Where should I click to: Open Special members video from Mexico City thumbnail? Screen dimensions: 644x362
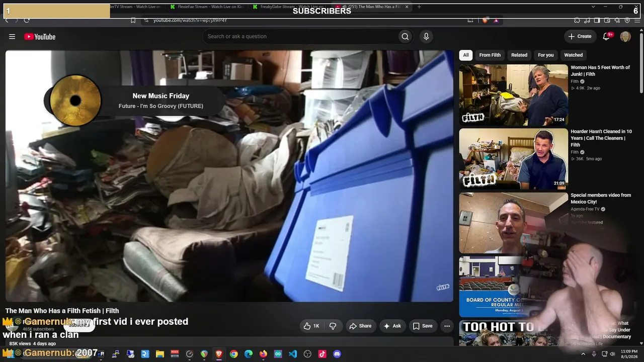coord(513,223)
